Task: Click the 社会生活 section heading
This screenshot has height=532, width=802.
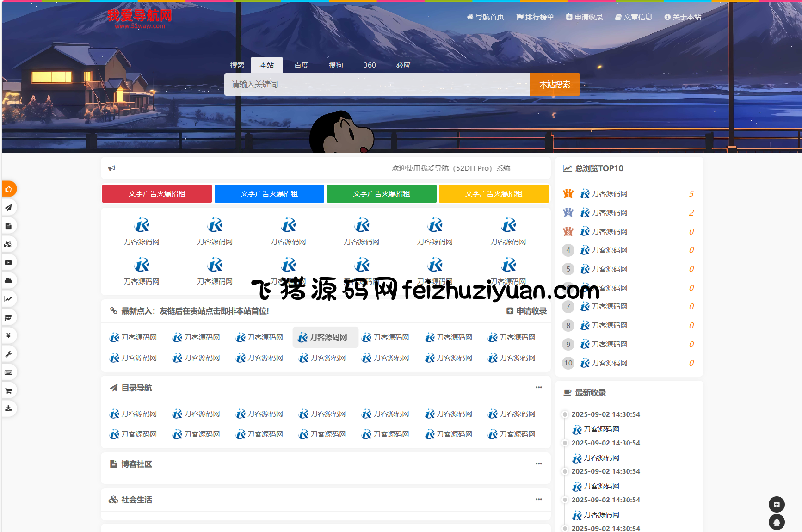Action: 136,500
